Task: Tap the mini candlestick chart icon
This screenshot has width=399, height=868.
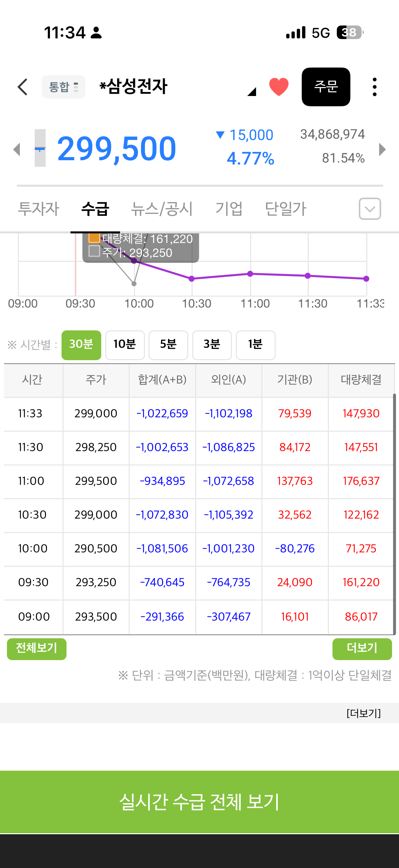Action: [x=40, y=148]
